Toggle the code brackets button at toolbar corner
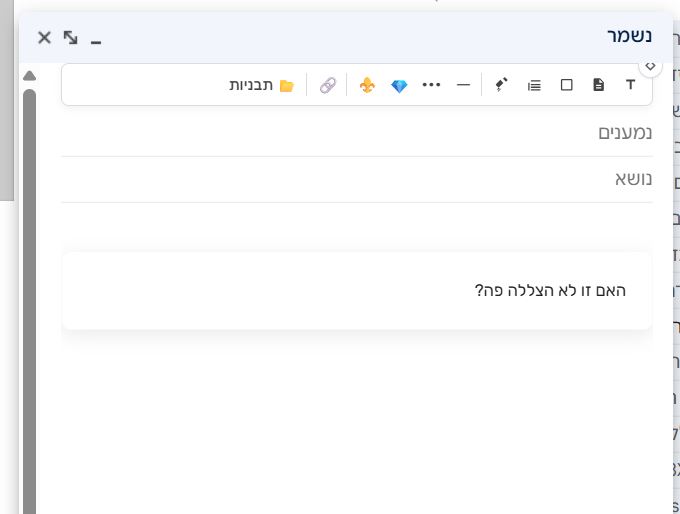Image resolution: width=680 pixels, height=514 pixels. click(x=650, y=65)
